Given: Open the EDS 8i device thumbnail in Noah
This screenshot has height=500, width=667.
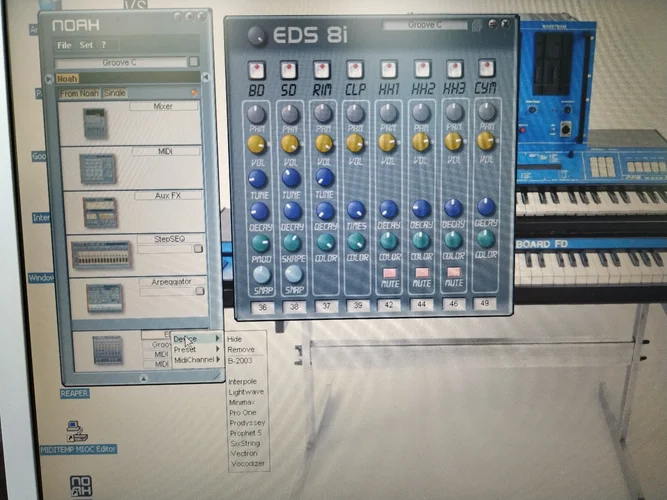Looking at the screenshot, I should tap(107, 350).
